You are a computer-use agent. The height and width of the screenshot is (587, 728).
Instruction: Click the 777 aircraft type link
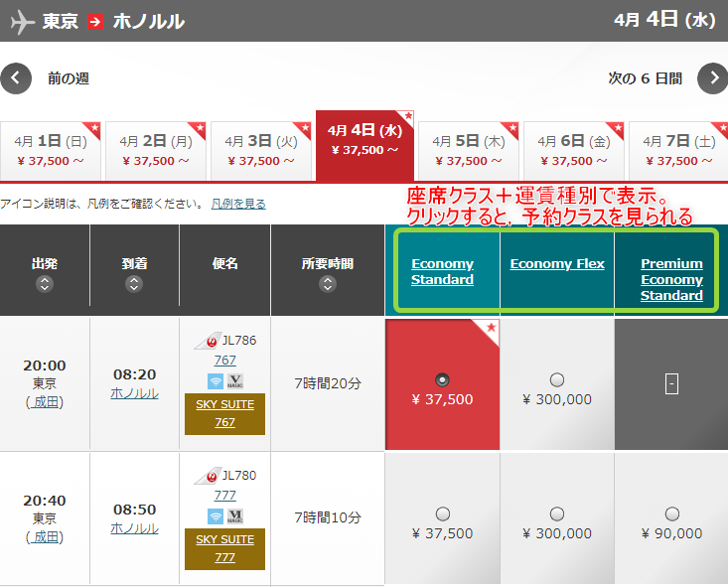[x=224, y=495]
